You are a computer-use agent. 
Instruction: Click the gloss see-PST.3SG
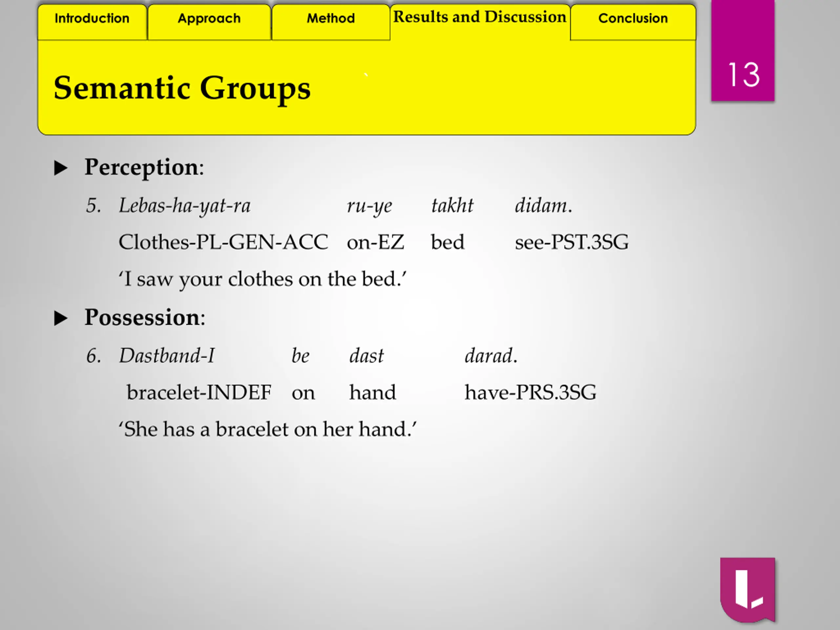tap(572, 242)
